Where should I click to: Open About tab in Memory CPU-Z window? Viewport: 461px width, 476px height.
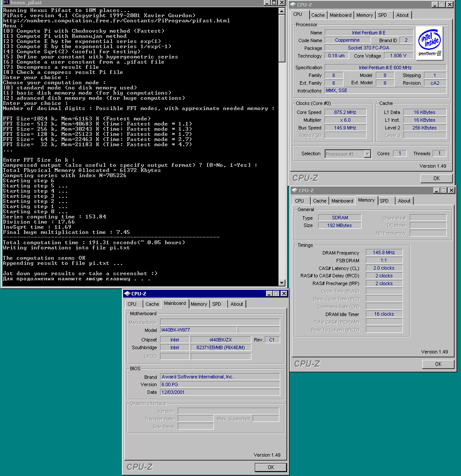point(404,201)
